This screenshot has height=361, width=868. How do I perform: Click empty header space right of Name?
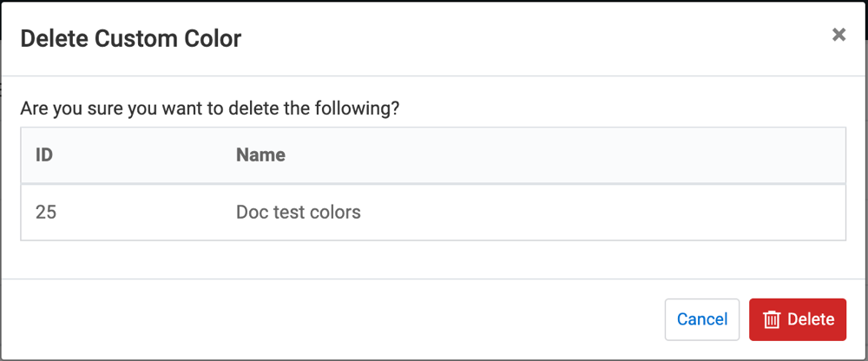(564, 155)
